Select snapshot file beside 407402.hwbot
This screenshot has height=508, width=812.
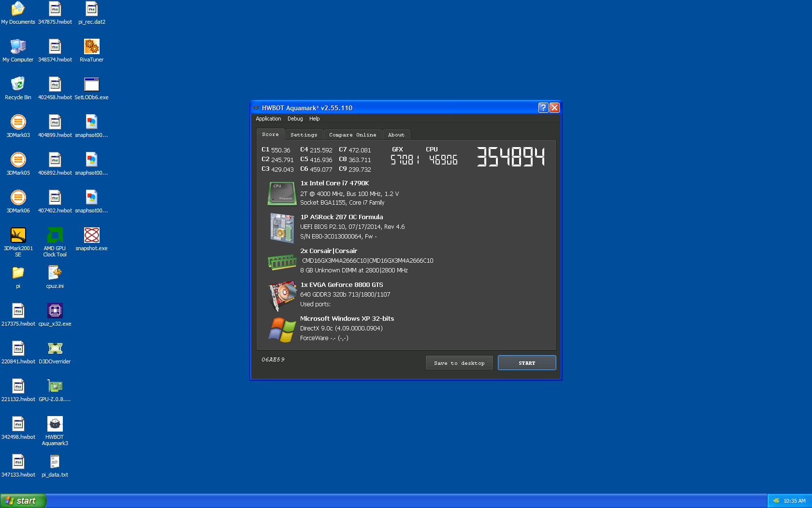click(x=91, y=201)
